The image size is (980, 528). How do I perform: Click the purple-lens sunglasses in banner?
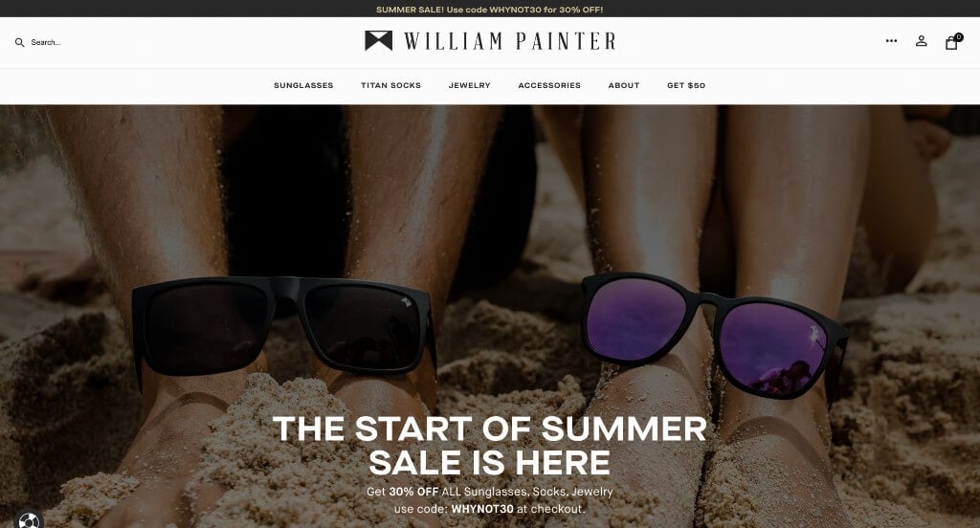point(714,338)
